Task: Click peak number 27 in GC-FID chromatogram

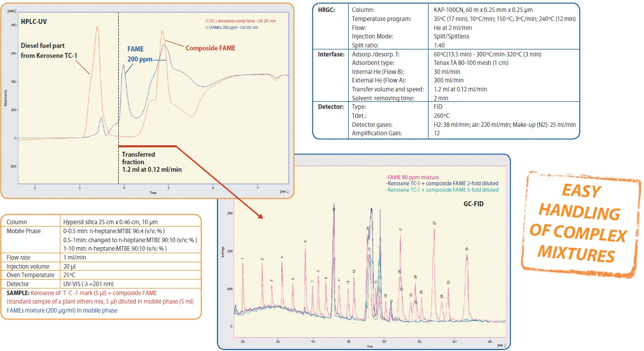Action: [x=434, y=223]
